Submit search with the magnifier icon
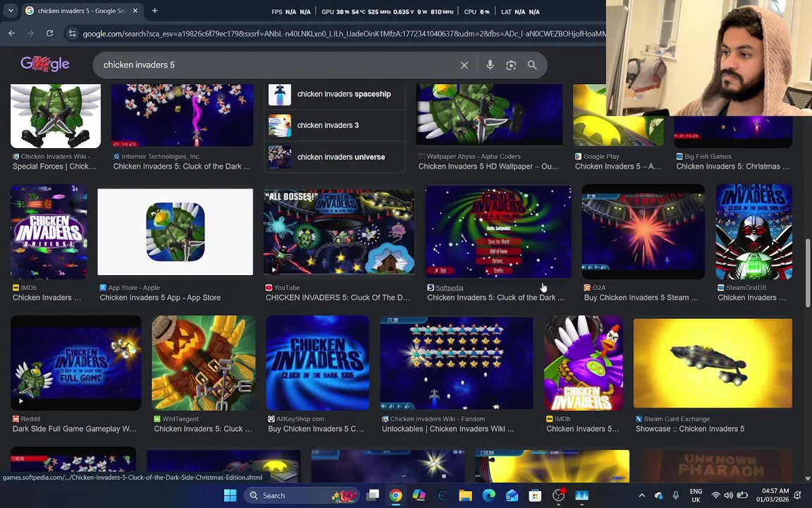This screenshot has height=508, width=812. coord(532,65)
